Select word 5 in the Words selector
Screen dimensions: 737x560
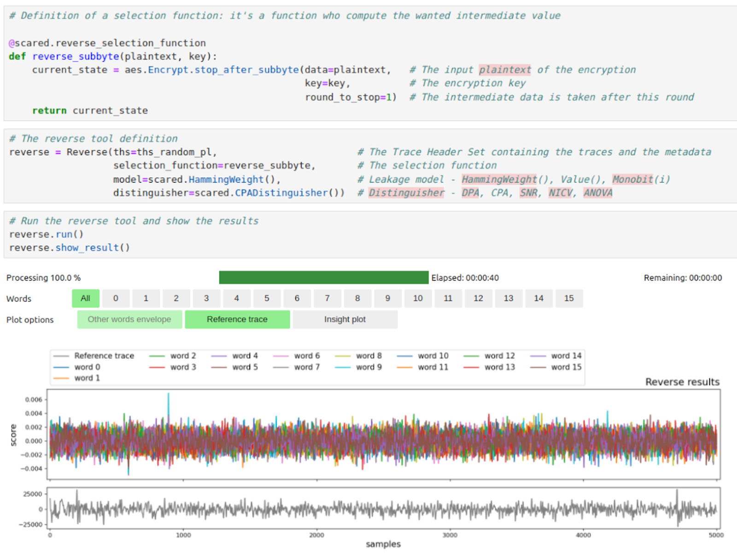coord(267,298)
